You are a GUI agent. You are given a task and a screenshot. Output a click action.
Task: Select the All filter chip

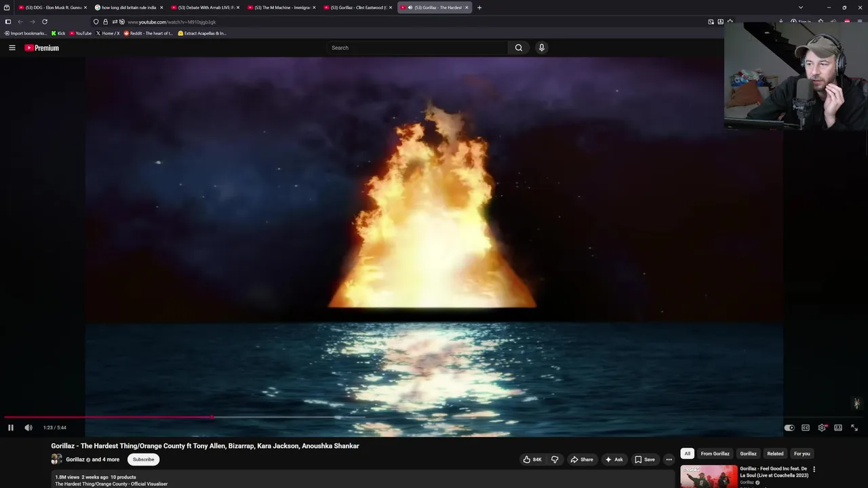(x=687, y=453)
